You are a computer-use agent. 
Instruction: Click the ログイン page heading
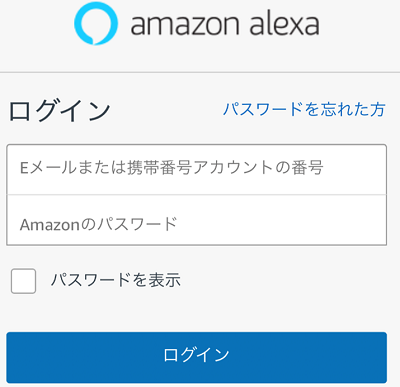(x=59, y=110)
